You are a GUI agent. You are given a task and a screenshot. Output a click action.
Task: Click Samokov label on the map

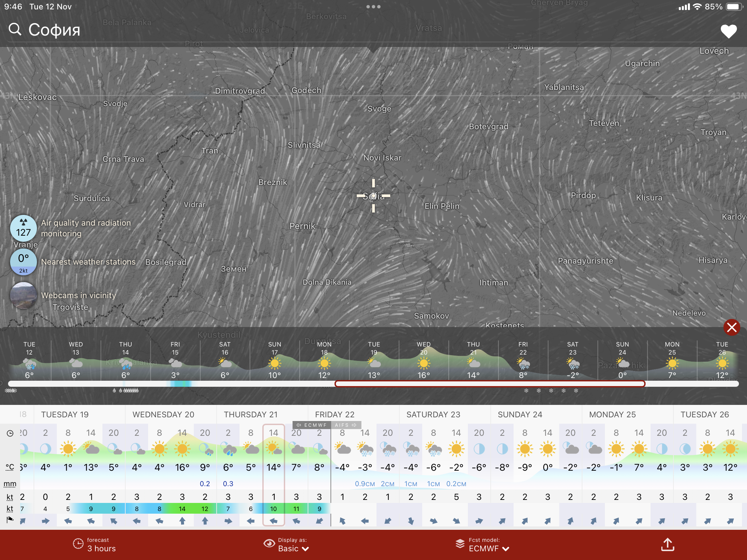pos(431,316)
